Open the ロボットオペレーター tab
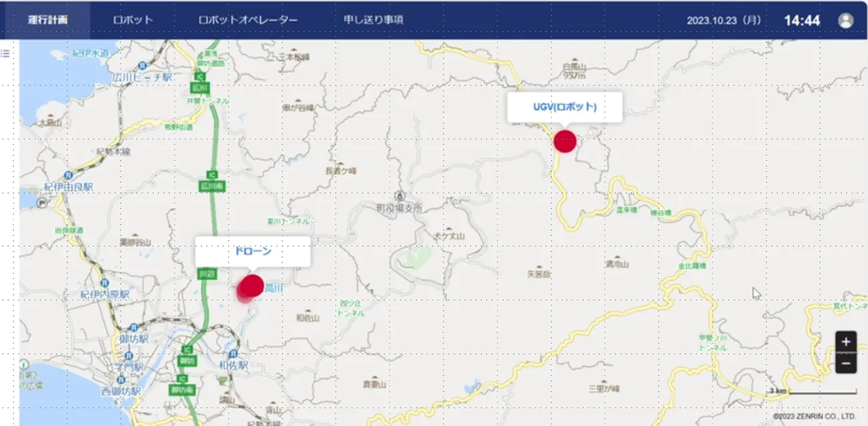This screenshot has width=868, height=426. click(248, 20)
